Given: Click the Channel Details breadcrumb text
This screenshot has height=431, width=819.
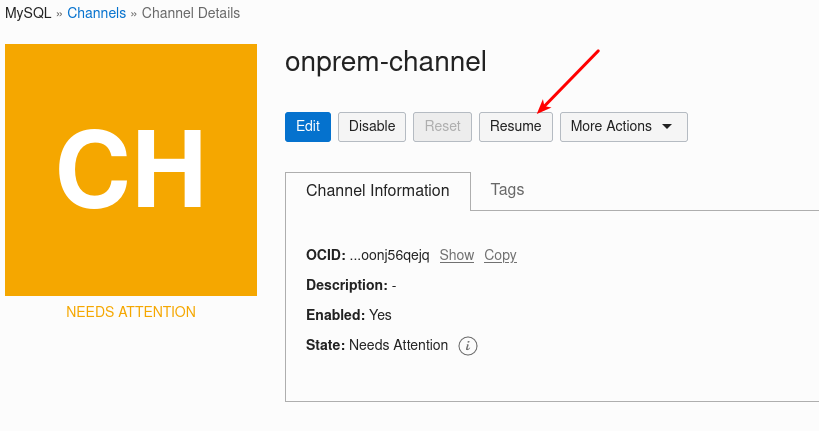Looking at the screenshot, I should pos(191,13).
